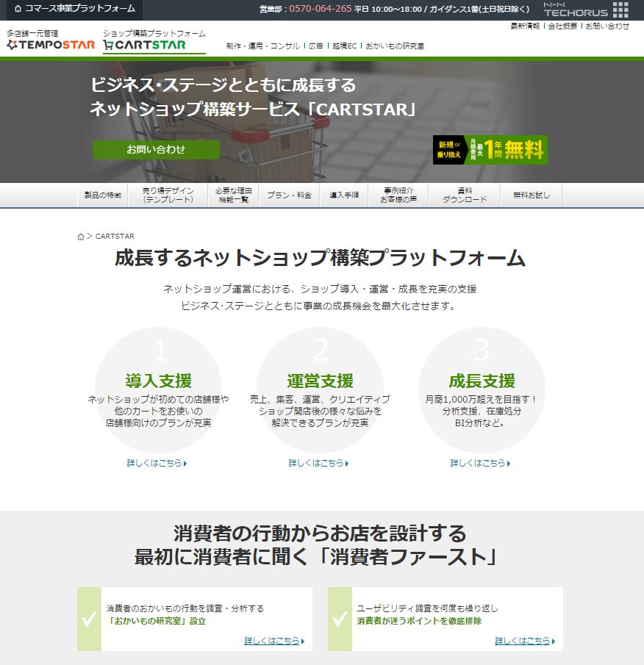This screenshot has width=644, height=665.
Task: Click the green お問い合わせ button
Action: click(156, 150)
